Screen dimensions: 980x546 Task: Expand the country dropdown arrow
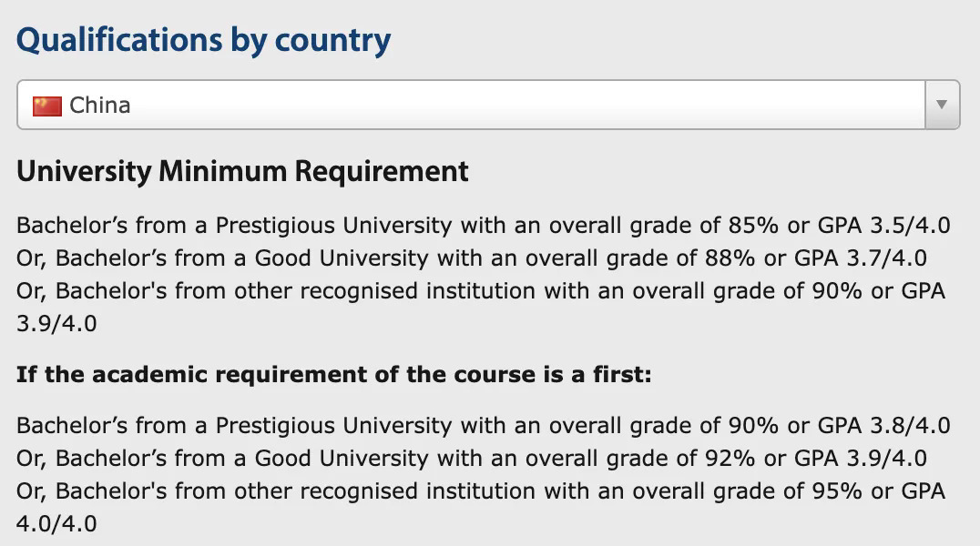pyautogui.click(x=942, y=105)
